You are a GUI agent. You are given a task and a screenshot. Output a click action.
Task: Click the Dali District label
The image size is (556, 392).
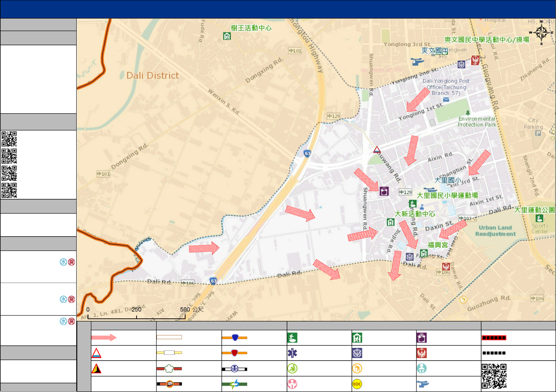click(153, 76)
